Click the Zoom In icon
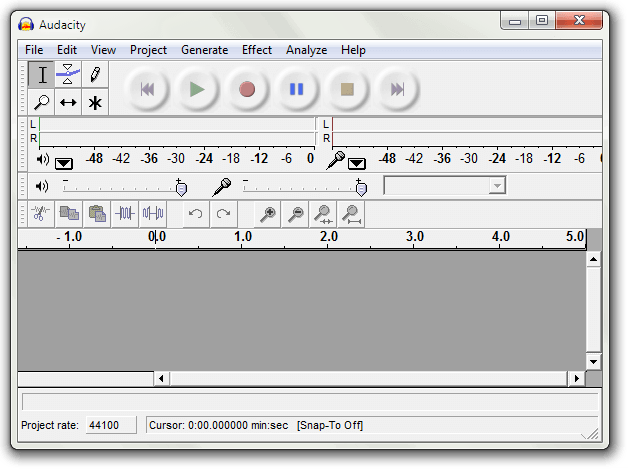Viewport: 628px width, 469px height. pos(268,213)
